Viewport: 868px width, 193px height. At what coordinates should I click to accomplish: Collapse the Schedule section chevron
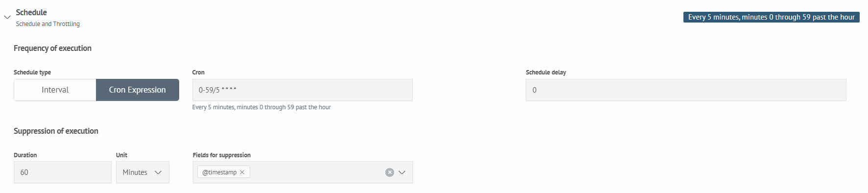(7, 17)
